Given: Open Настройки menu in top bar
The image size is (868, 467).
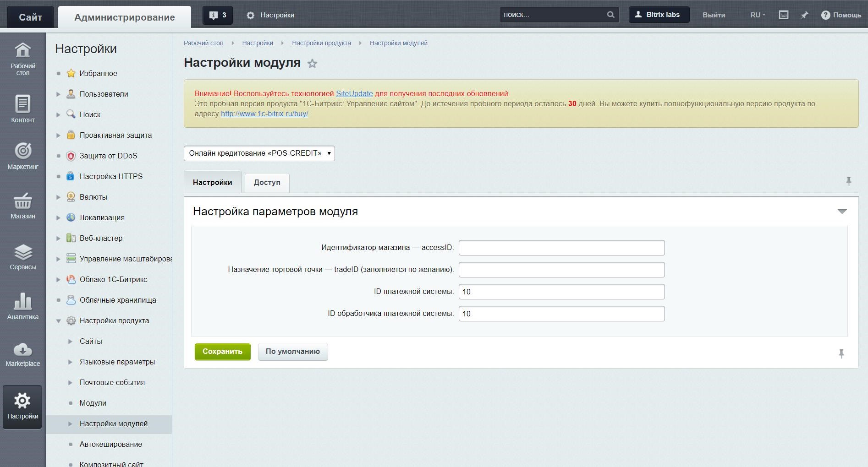Looking at the screenshot, I should click(270, 15).
